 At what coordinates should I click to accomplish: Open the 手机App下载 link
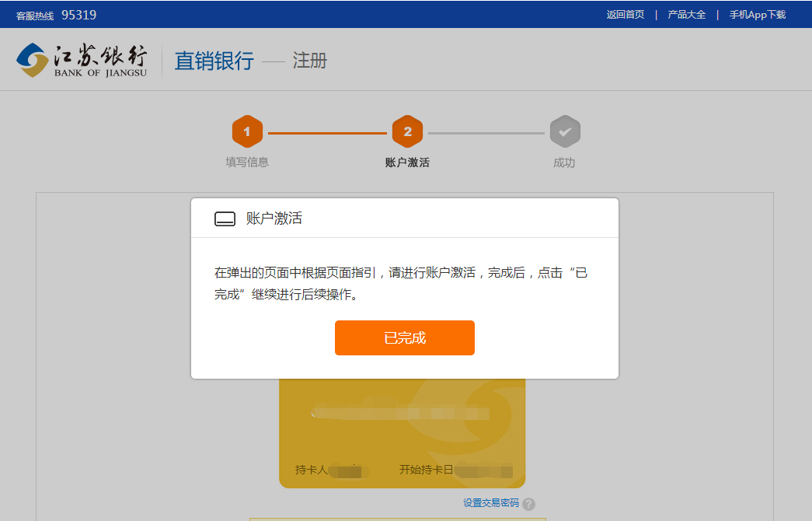757,15
